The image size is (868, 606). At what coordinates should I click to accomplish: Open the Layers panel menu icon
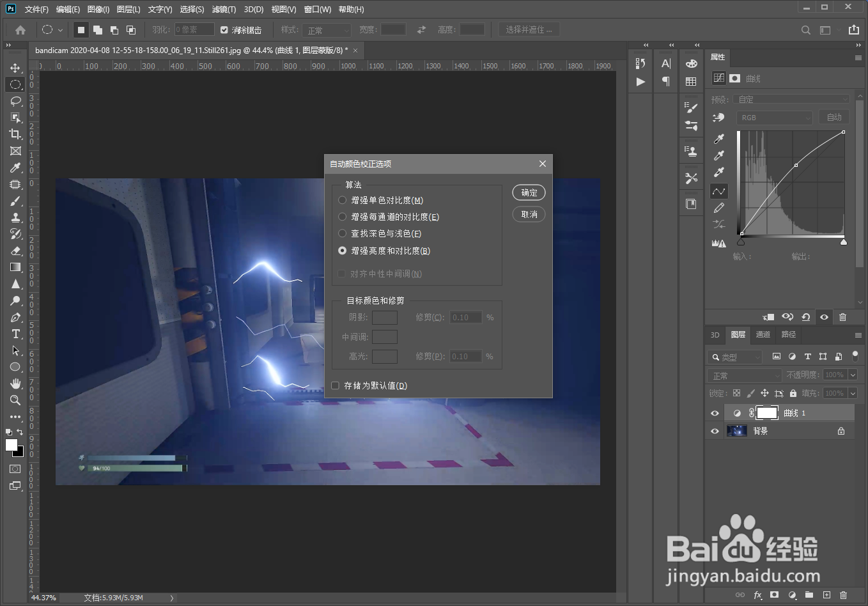(858, 335)
